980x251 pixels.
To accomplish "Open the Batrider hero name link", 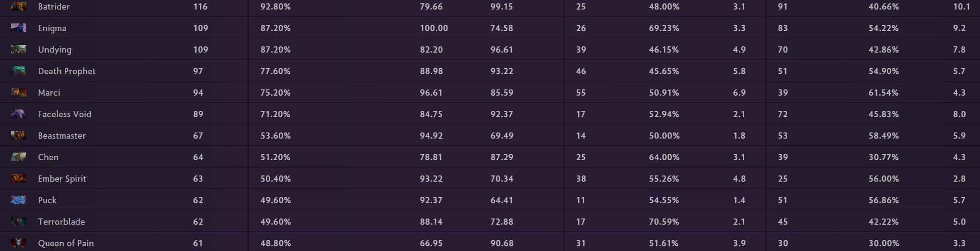I will (x=54, y=7).
